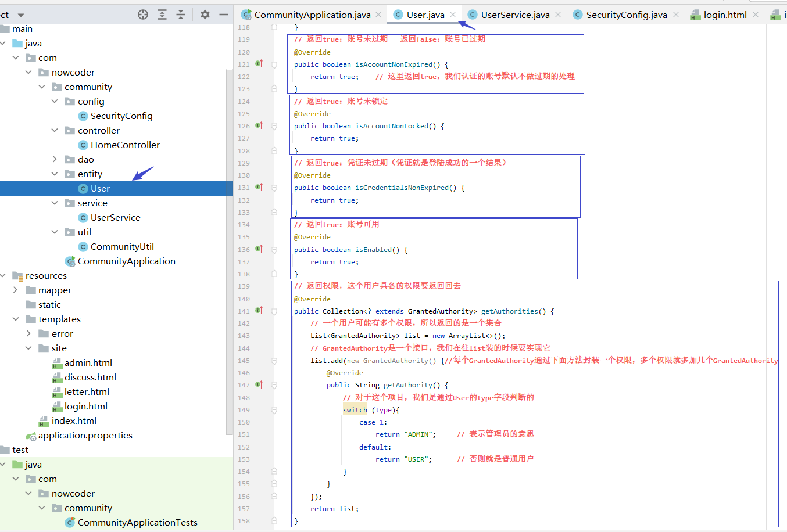Collapse the controller package

point(55,130)
